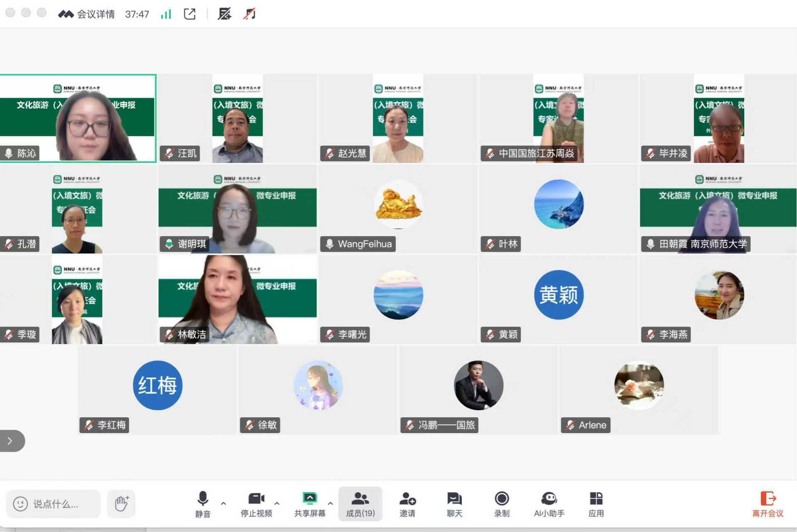This screenshot has height=532, width=797.
Task: Open the 成员(19) members list
Action: pos(360,504)
